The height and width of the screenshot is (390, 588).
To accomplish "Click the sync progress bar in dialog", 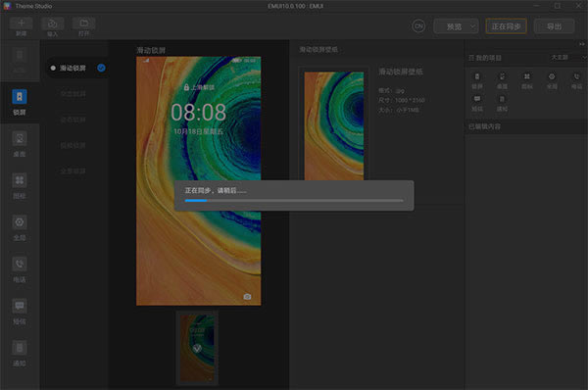I will tap(294, 201).
